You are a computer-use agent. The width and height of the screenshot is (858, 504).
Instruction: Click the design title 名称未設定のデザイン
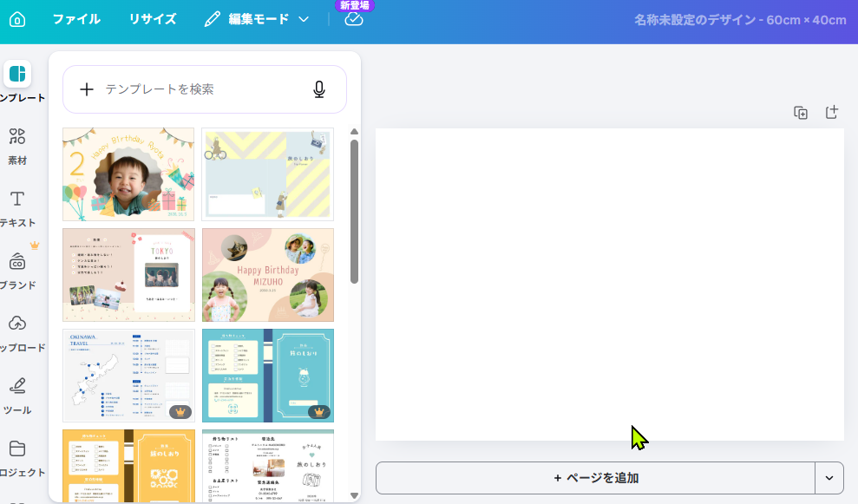[740, 20]
